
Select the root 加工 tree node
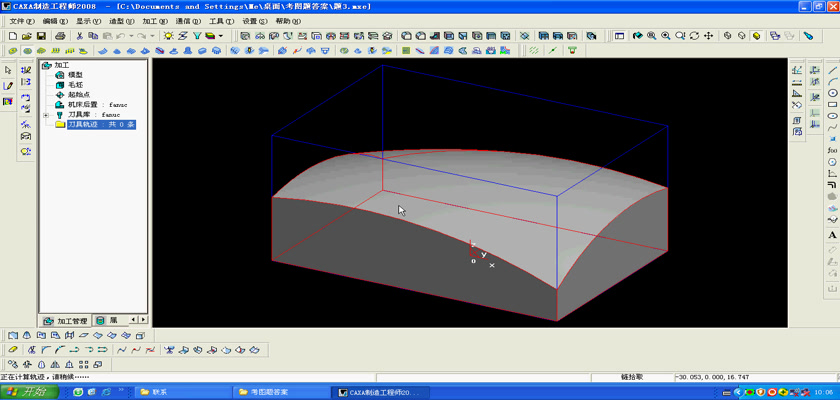pyautogui.click(x=62, y=65)
